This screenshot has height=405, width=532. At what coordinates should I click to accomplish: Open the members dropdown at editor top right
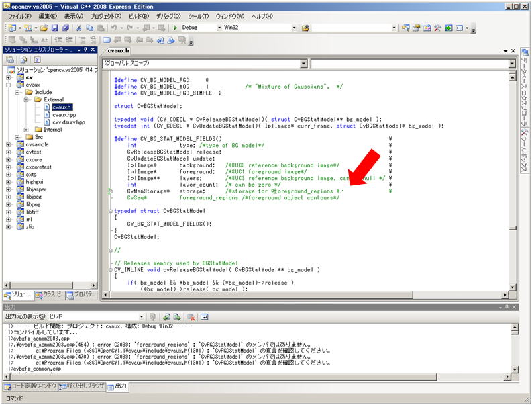512,64
